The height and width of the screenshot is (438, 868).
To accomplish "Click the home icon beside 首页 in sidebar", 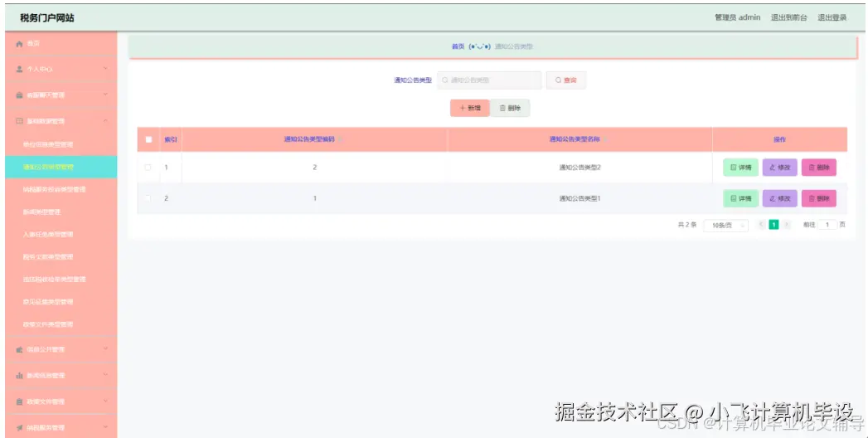I will pyautogui.click(x=19, y=44).
